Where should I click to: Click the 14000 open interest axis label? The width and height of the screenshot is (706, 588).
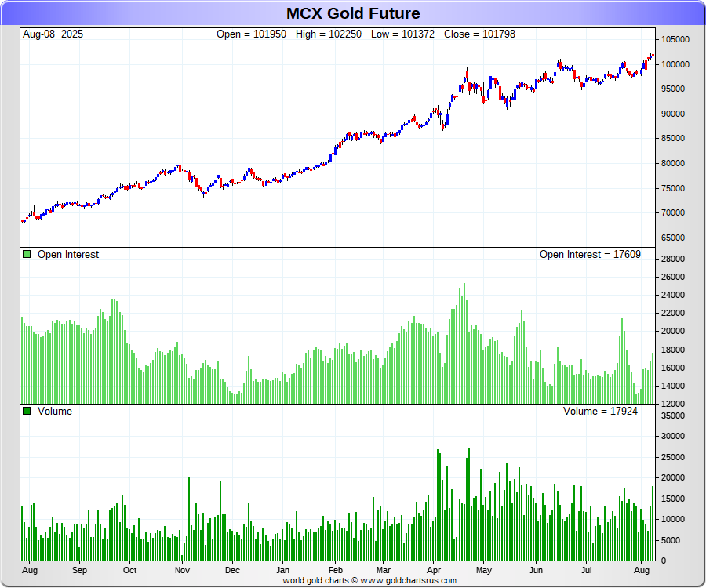[673, 386]
